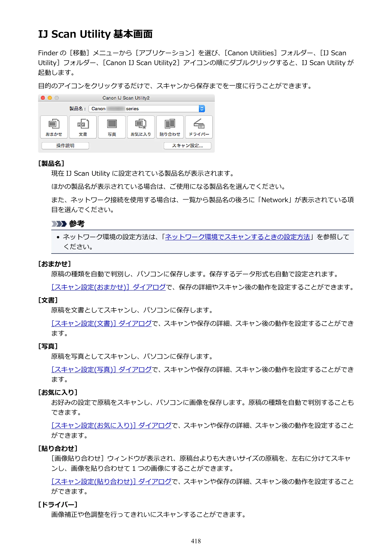392x555 pixels.
Task: Open the スキャン設定(お気に入り) ダイアログ link
Action: click(x=111, y=426)
